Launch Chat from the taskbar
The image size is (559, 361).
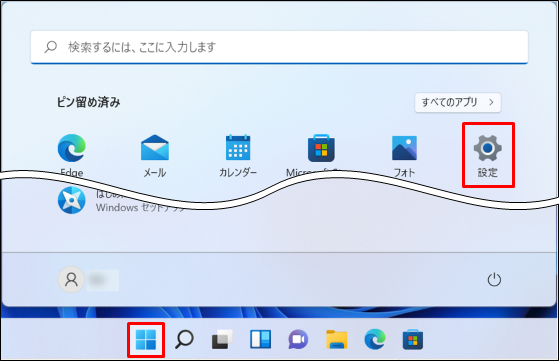pos(298,340)
